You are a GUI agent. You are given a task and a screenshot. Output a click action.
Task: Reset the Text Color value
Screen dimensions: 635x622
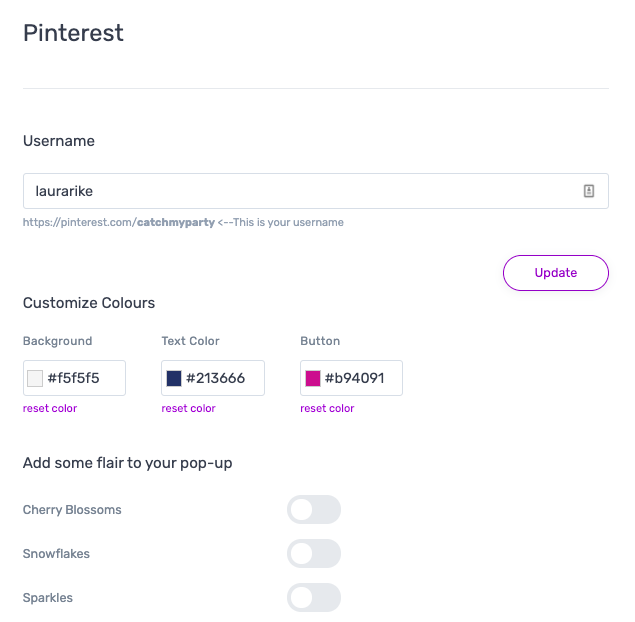[x=188, y=408]
